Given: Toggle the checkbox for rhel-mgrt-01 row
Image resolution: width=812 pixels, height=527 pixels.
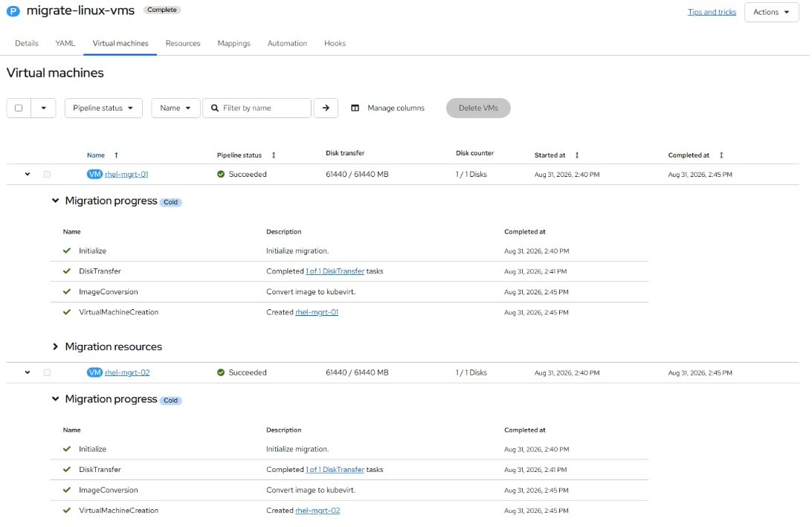Looking at the screenshot, I should click(47, 175).
